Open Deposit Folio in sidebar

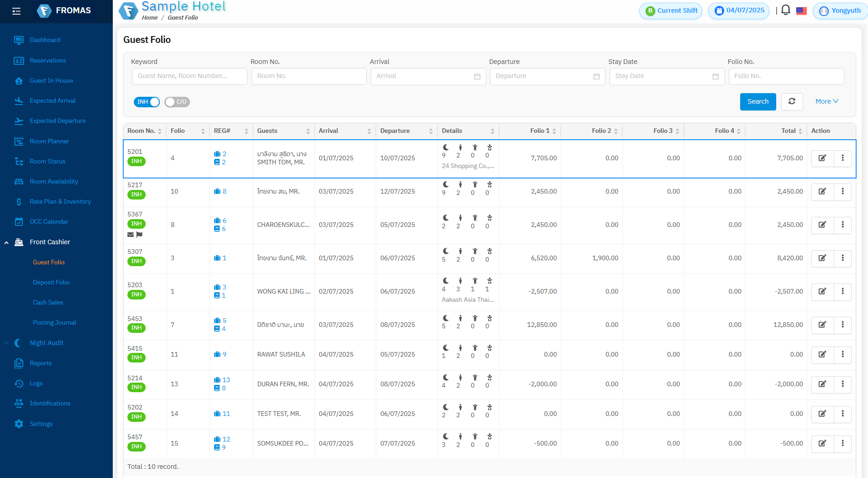click(x=51, y=282)
